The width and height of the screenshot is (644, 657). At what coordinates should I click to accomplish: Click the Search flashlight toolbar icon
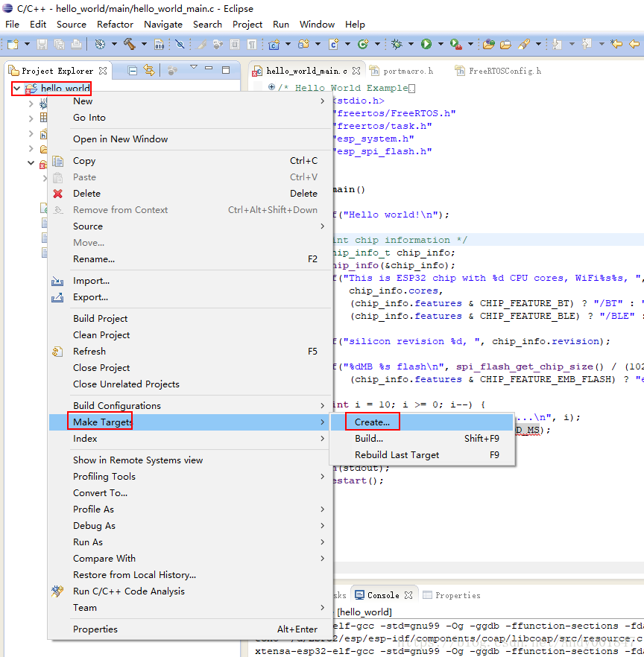click(x=524, y=44)
